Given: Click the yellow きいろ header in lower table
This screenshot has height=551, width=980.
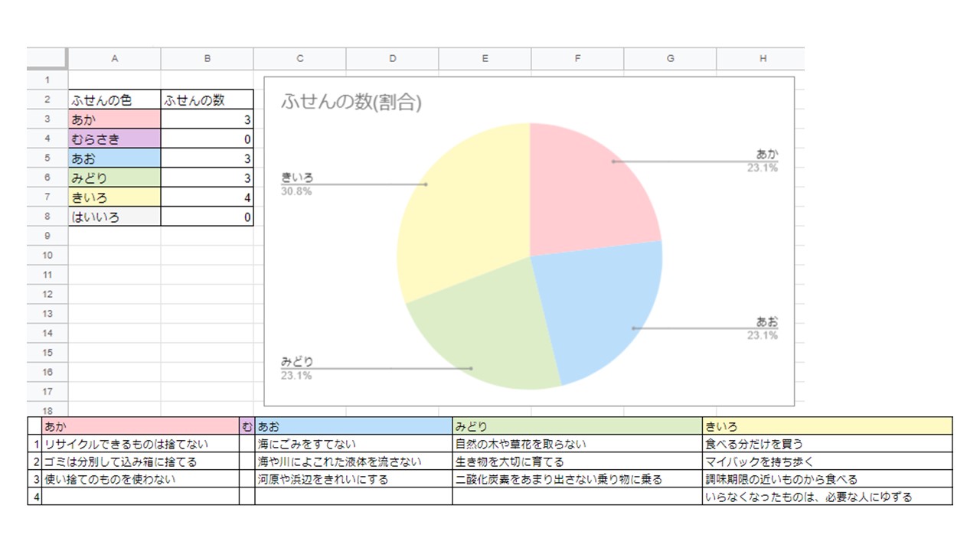Looking at the screenshot, I should [828, 426].
